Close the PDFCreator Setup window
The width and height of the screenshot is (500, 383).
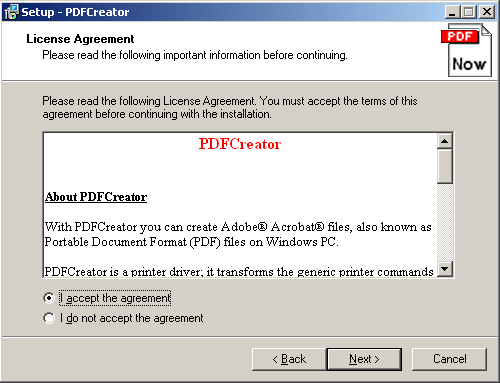point(487,12)
